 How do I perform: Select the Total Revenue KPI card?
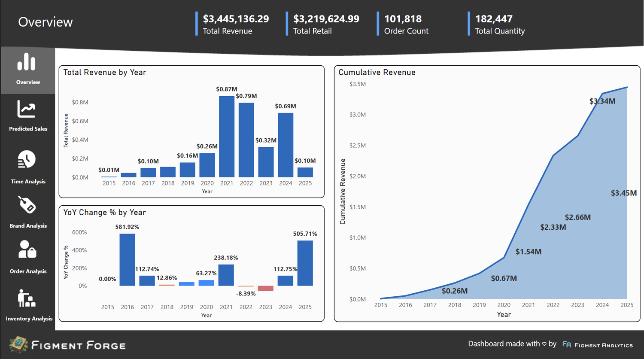[x=235, y=24]
